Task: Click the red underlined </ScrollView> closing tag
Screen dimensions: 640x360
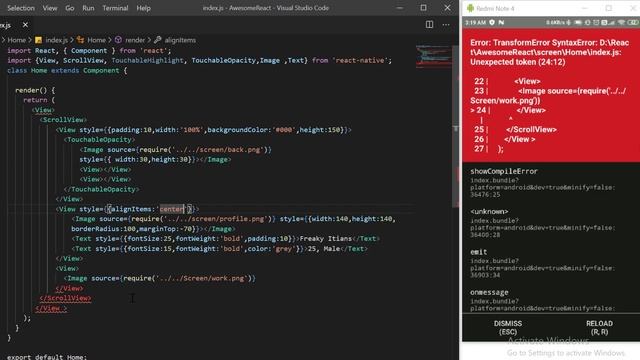Action: point(65,298)
